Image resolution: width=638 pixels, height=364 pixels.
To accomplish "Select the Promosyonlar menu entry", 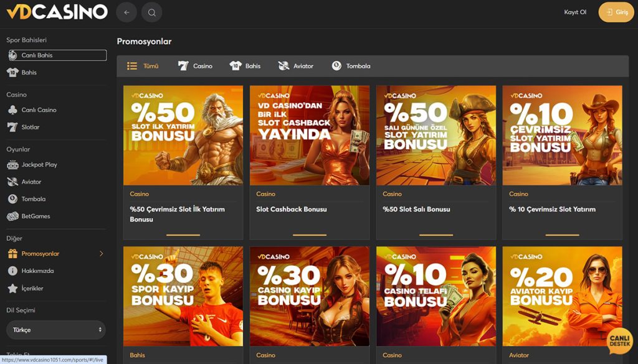I will point(41,254).
